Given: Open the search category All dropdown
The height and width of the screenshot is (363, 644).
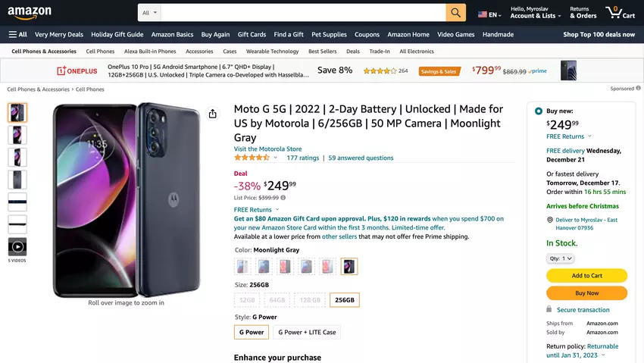Looking at the screenshot, I should (150, 13).
